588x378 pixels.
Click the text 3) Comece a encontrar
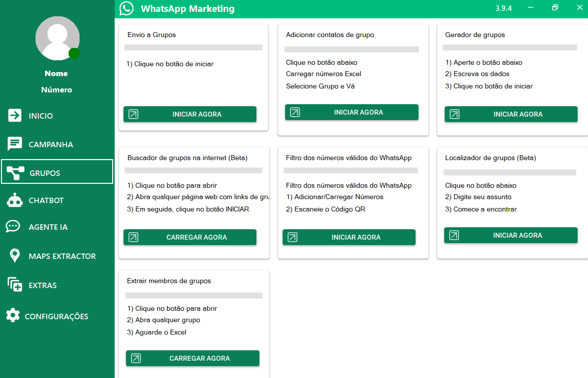pos(481,209)
